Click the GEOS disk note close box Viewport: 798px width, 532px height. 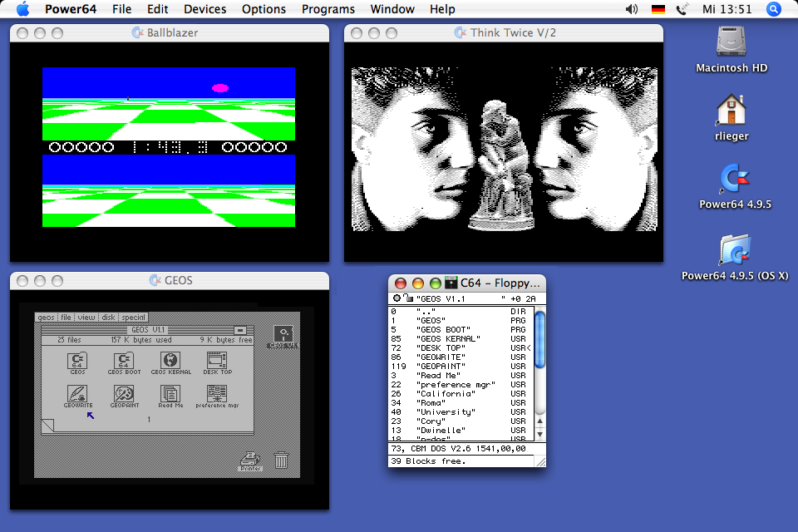coord(240,330)
